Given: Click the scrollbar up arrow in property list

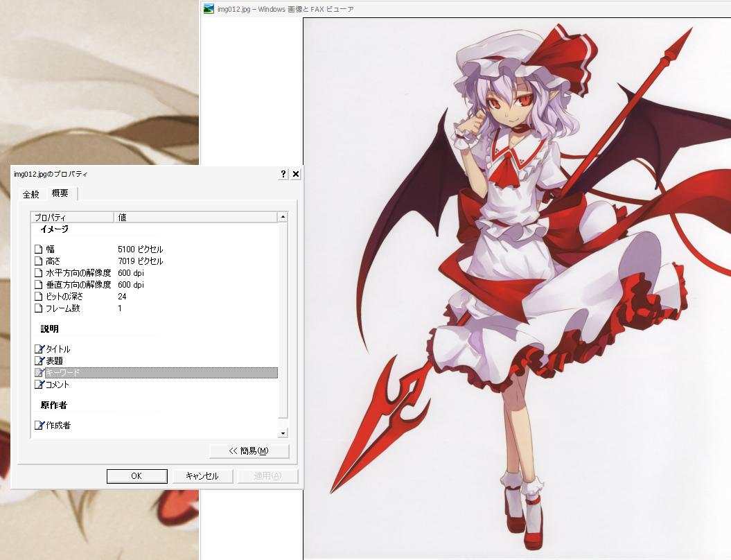Looking at the screenshot, I should [283, 217].
